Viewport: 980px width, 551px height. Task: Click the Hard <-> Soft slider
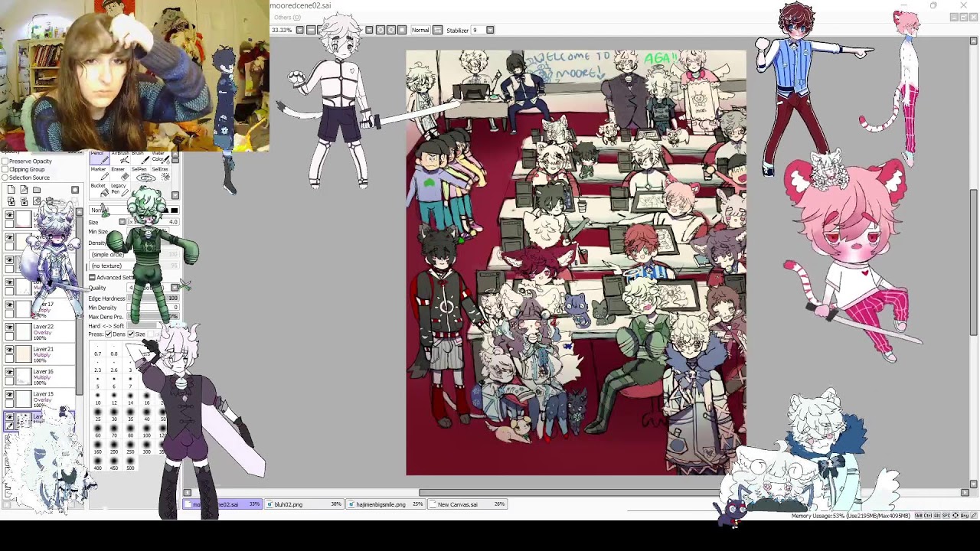point(153,325)
